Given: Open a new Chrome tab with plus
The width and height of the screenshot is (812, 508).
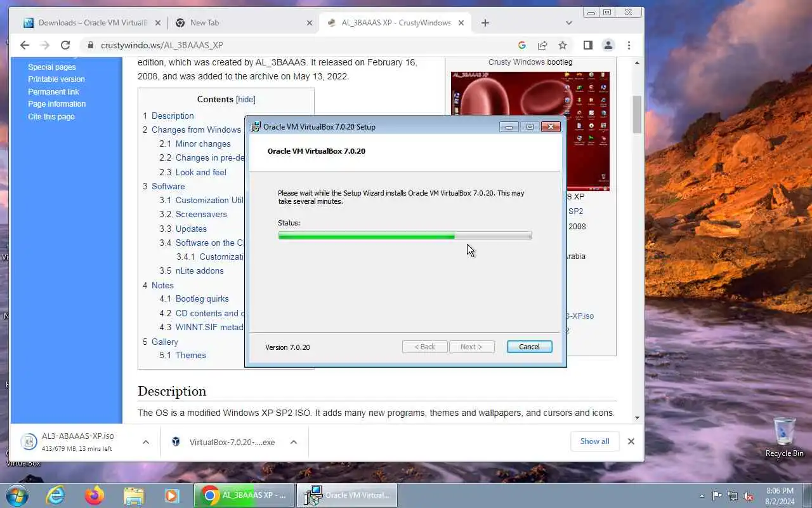Looking at the screenshot, I should pyautogui.click(x=485, y=23).
